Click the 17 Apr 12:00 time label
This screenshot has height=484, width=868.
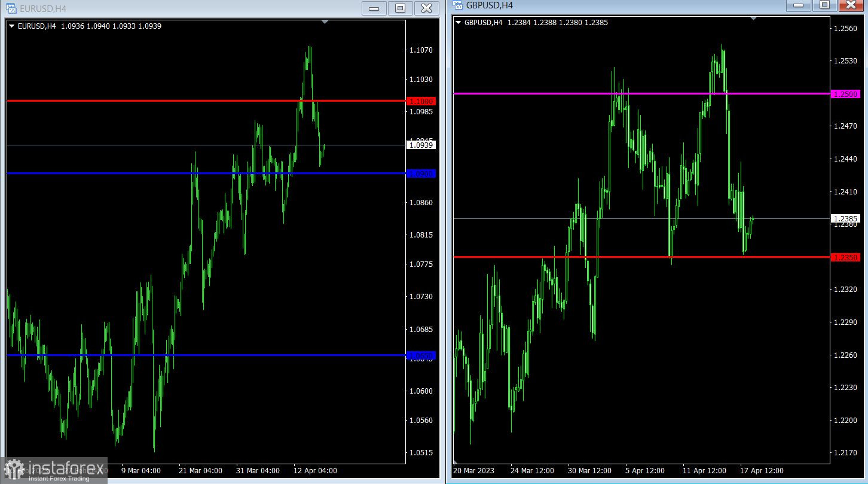[x=762, y=471]
